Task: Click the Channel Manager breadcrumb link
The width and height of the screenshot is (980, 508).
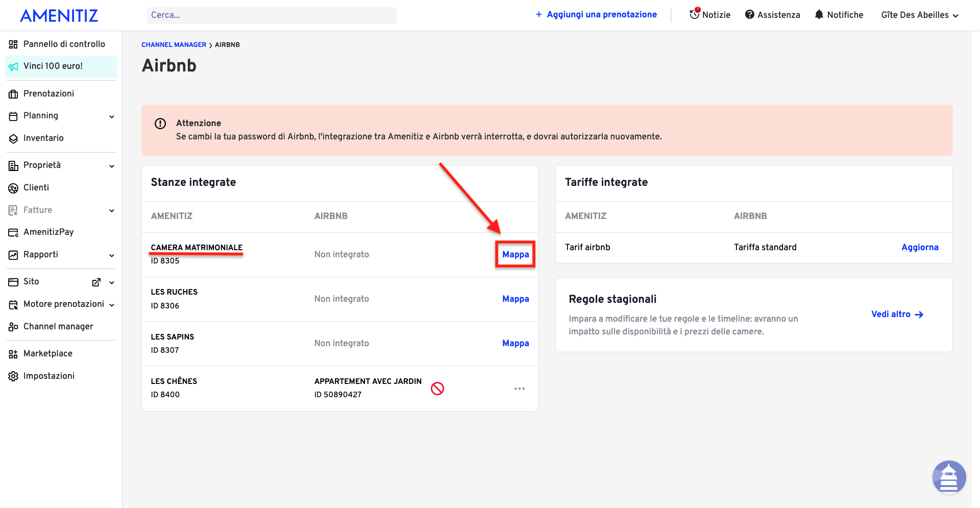Action: coord(174,45)
